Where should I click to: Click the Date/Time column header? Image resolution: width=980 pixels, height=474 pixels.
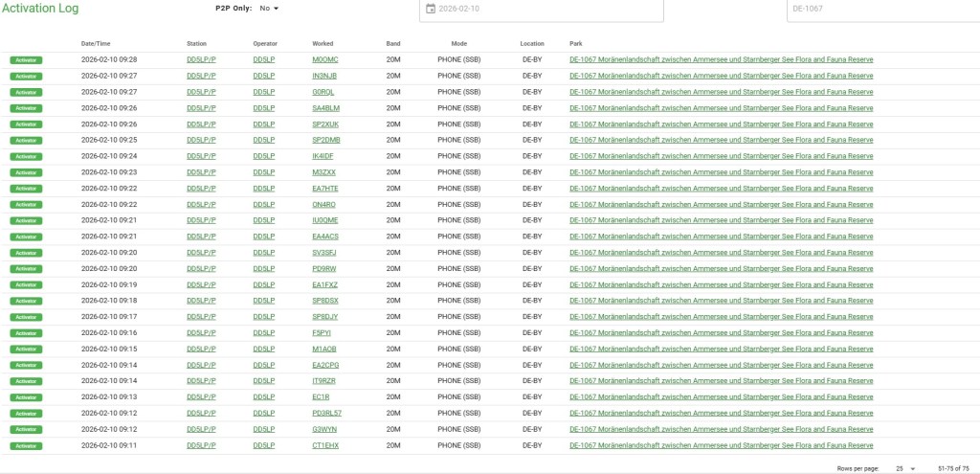tap(96, 43)
